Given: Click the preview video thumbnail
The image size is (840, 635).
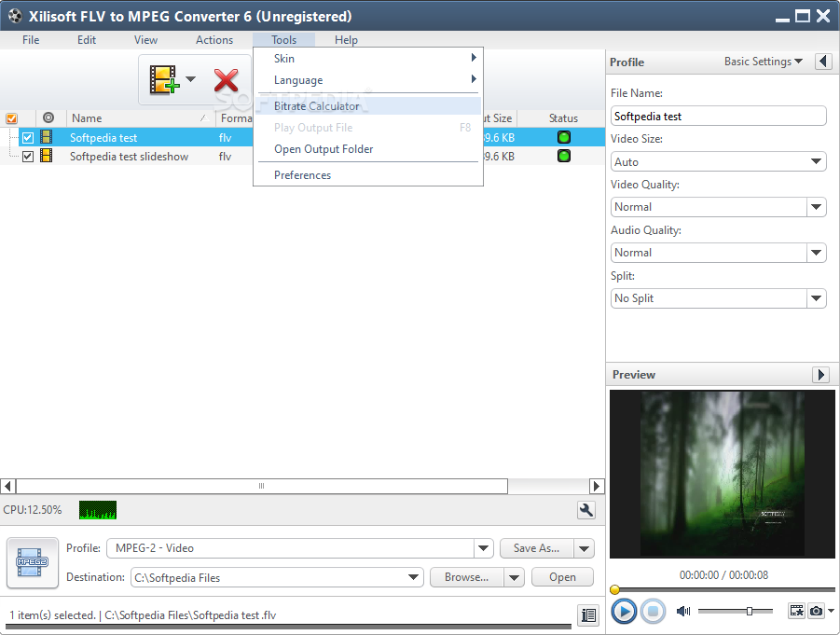Looking at the screenshot, I should [723, 474].
